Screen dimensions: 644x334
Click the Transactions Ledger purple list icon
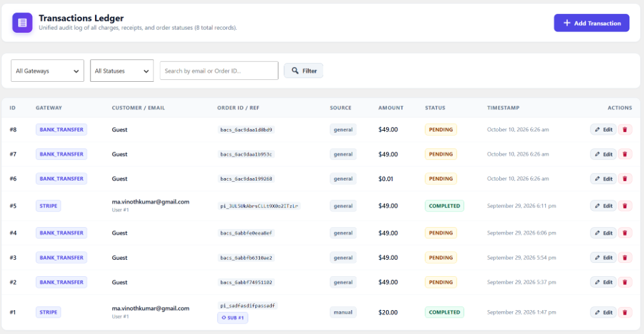pyautogui.click(x=22, y=23)
